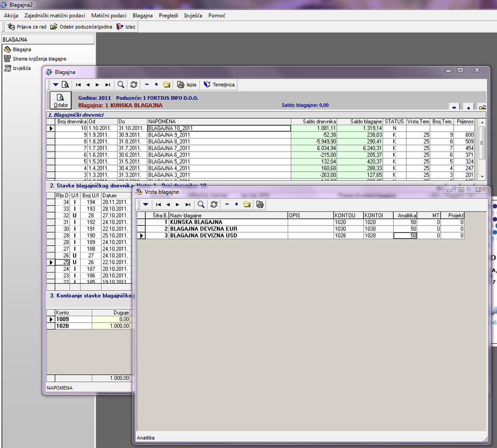Open the Izvješća menu in the menu bar
This screenshot has height=448, width=497.
(x=193, y=15)
